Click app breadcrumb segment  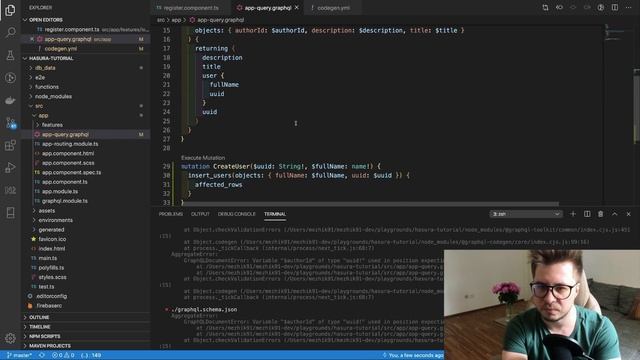176,20
